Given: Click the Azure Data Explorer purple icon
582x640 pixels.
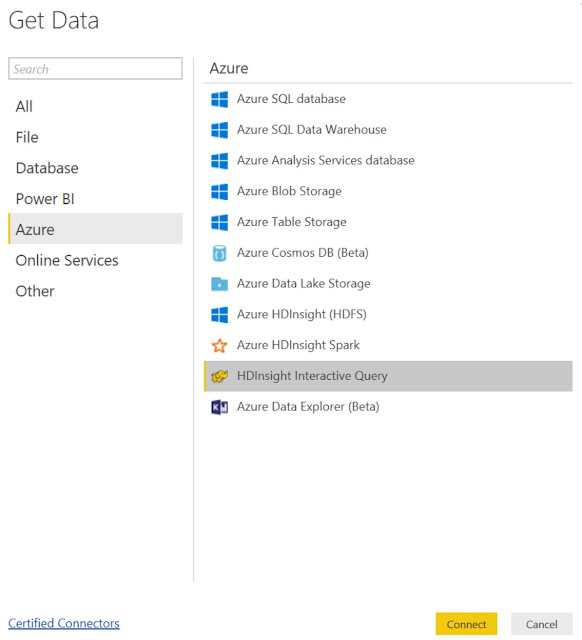Looking at the screenshot, I should (220, 407).
